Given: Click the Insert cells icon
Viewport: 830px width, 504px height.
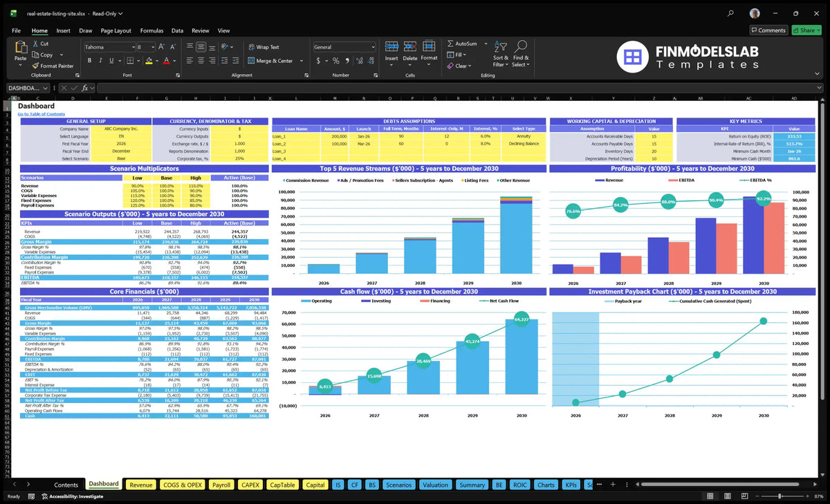Looking at the screenshot, I should [x=391, y=46].
